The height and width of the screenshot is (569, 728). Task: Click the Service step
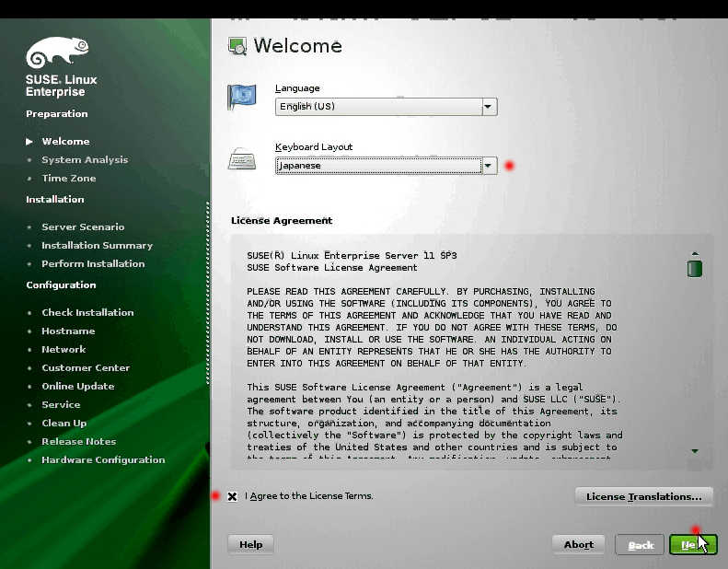pos(61,404)
